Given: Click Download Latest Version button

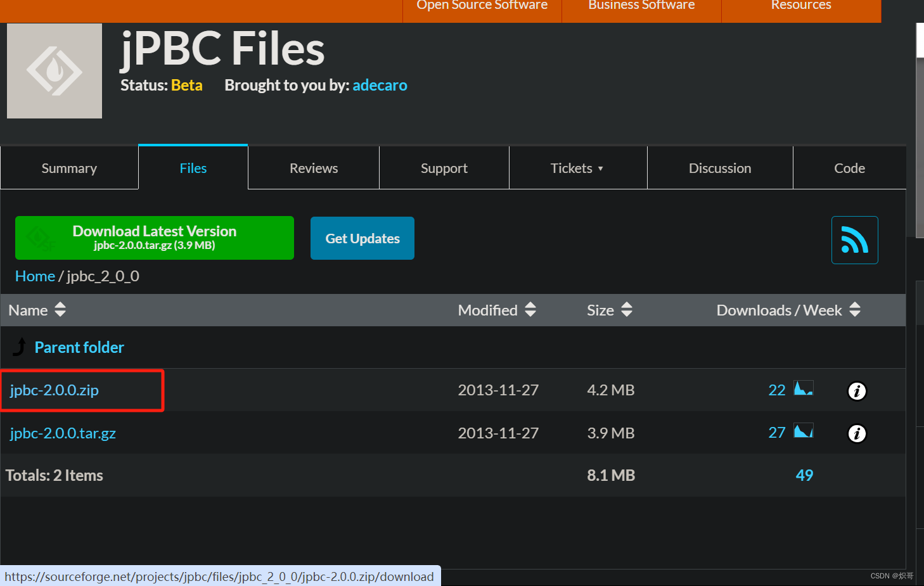Looking at the screenshot, I should 155,238.
